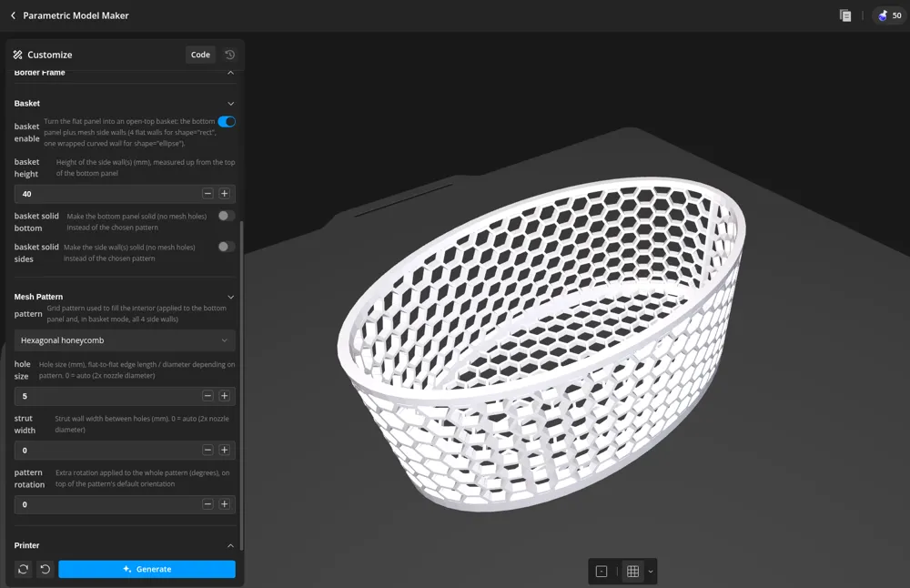Image resolution: width=910 pixels, height=588 pixels.
Task: Increase basket height with plus button
Action: 225,193
